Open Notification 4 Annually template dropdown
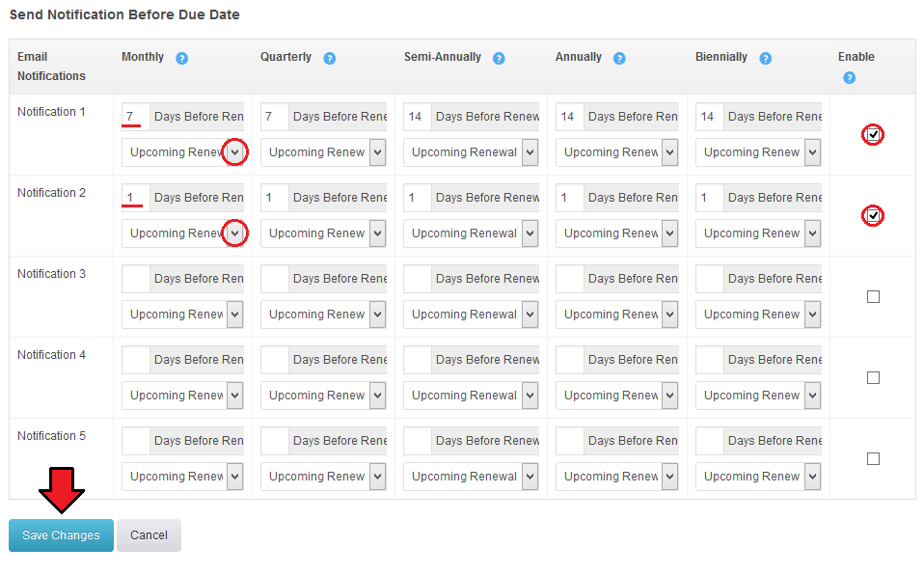This screenshot has height=575, width=924. click(616, 396)
